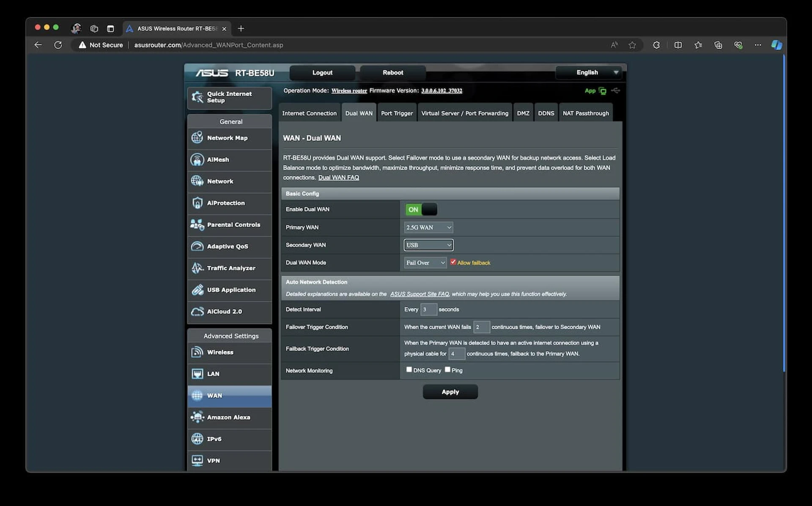Enable Ping network monitoring
Screen dimensions: 812x506
point(447,369)
